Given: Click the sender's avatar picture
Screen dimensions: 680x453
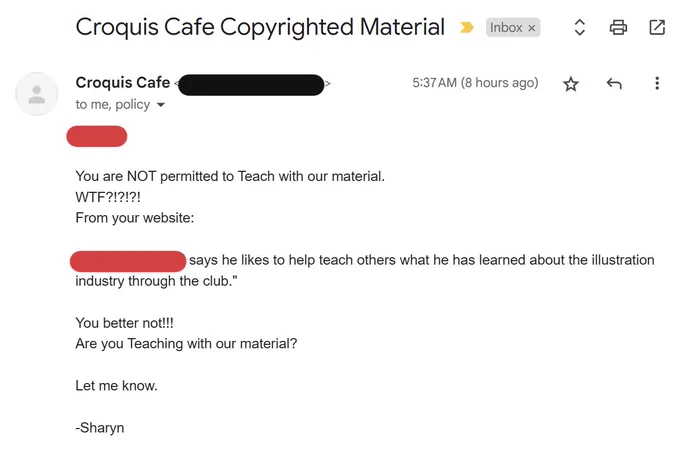Looking at the screenshot, I should (x=36, y=94).
